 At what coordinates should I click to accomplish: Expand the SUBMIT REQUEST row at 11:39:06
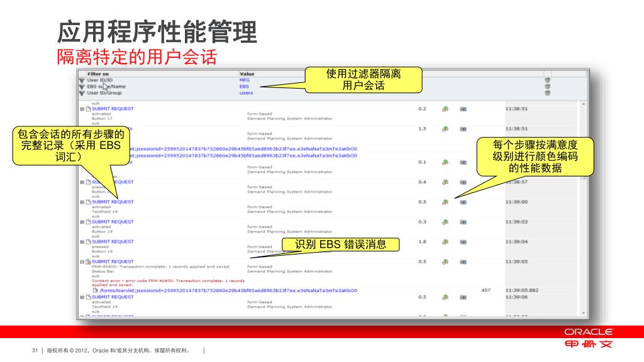82,297
